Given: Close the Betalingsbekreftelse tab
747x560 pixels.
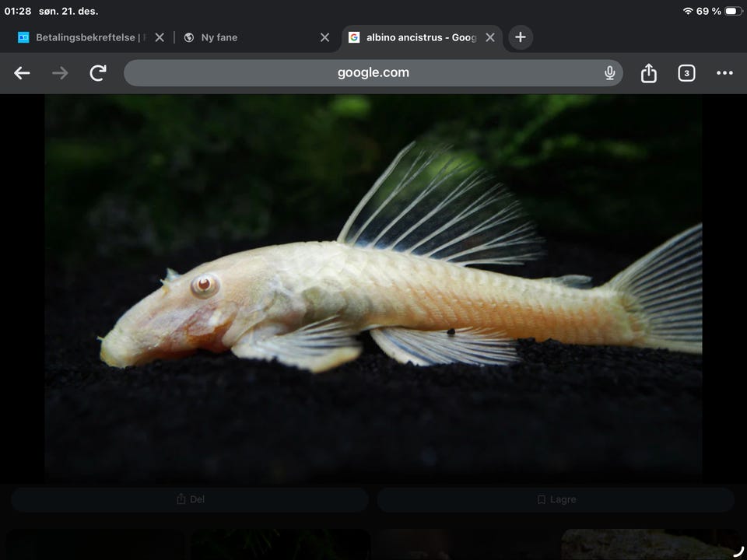Looking at the screenshot, I should pos(160,37).
